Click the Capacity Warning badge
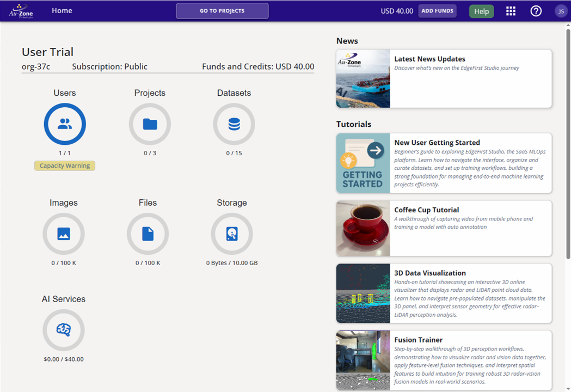The width and height of the screenshot is (571, 392). tap(64, 166)
